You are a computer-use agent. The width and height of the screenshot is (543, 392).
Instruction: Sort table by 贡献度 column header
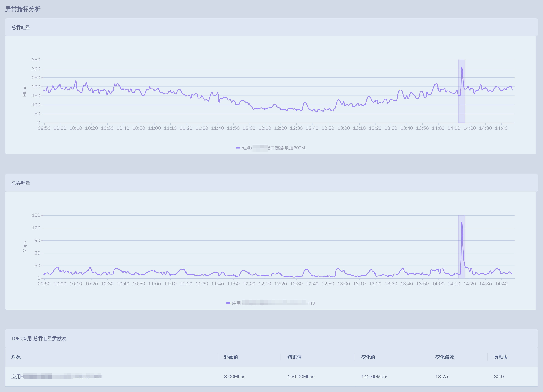pyautogui.click(x=501, y=357)
